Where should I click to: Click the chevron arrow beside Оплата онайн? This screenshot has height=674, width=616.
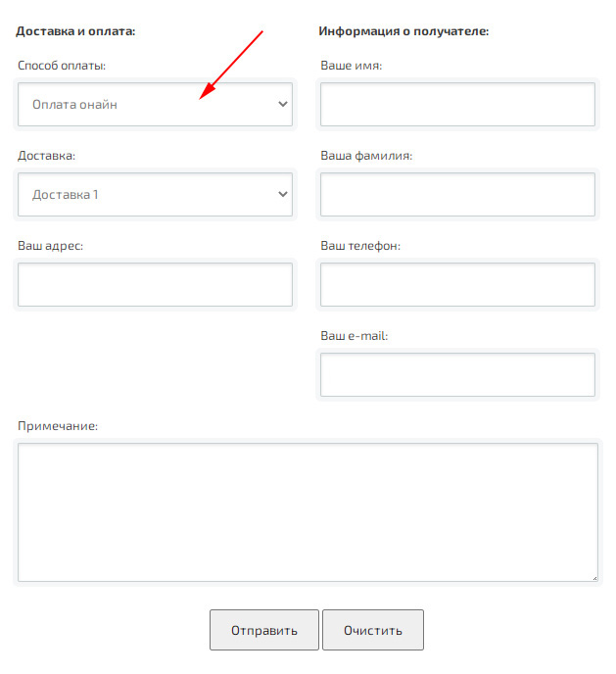[283, 104]
